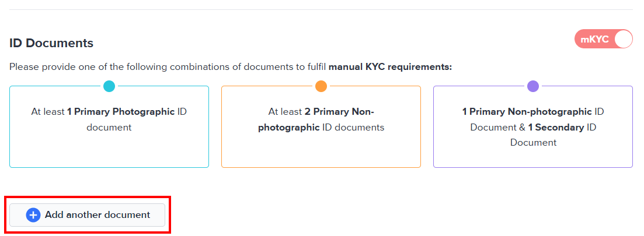
Task: Select the 2 Primary Non-photographic documents card
Action: tap(321, 146)
